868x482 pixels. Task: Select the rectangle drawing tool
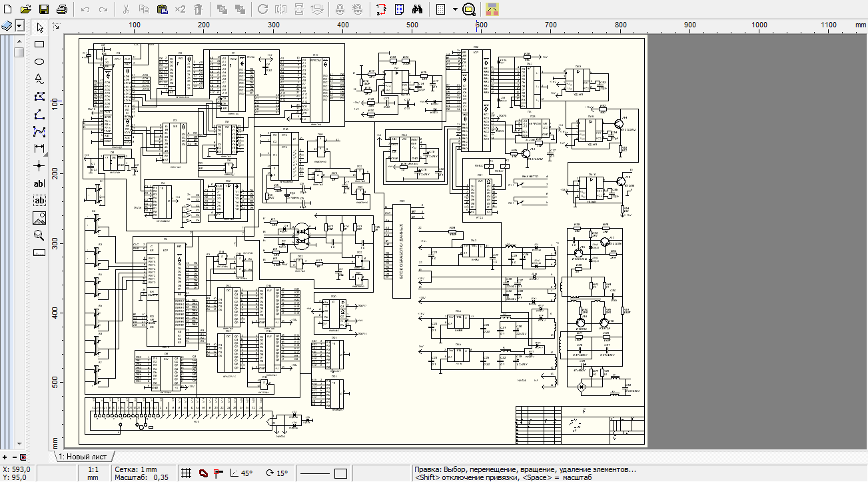coord(39,45)
